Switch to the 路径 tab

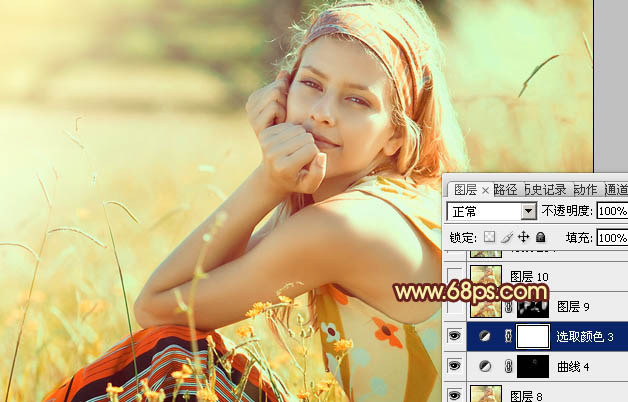[505, 190]
